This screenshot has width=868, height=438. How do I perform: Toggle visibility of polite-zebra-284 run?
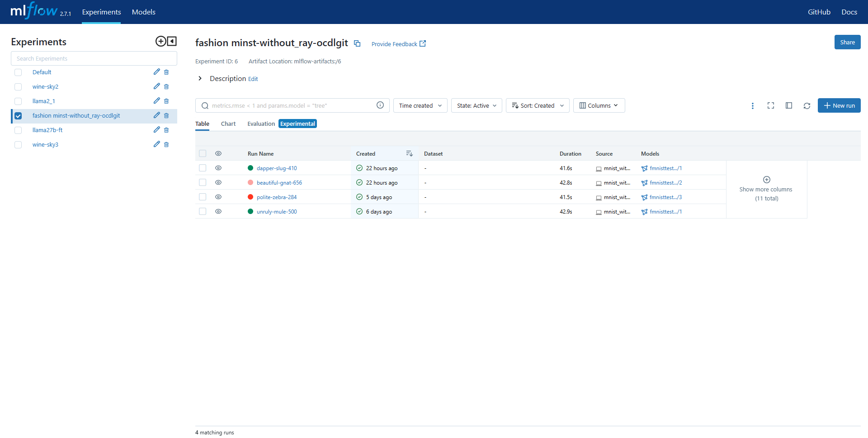click(218, 197)
